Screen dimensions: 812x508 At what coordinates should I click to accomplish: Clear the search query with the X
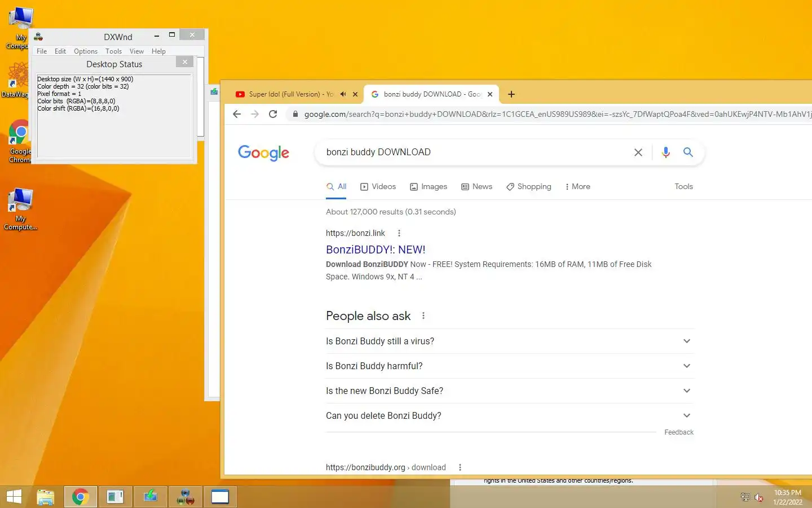coord(638,152)
